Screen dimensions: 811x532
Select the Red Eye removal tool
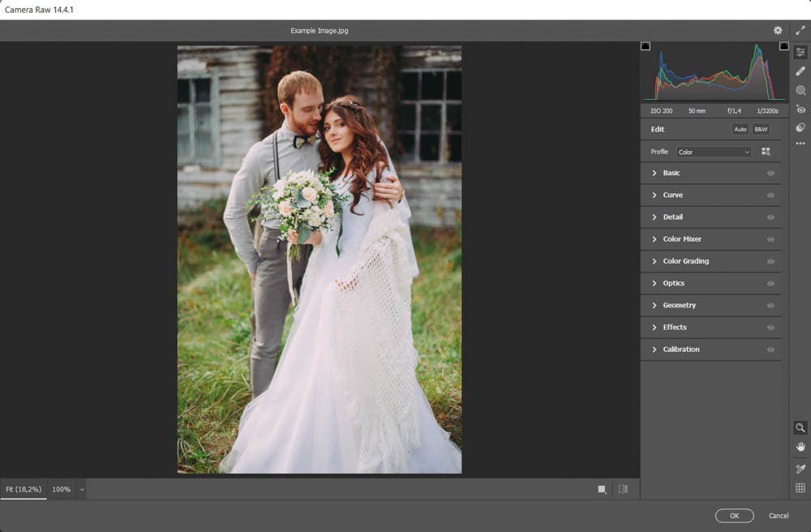pyautogui.click(x=800, y=109)
